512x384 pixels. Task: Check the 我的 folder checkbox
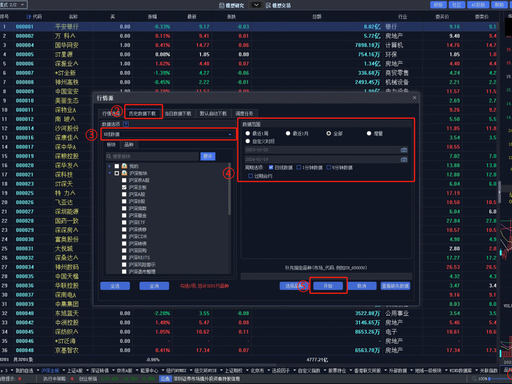[x=117, y=166]
